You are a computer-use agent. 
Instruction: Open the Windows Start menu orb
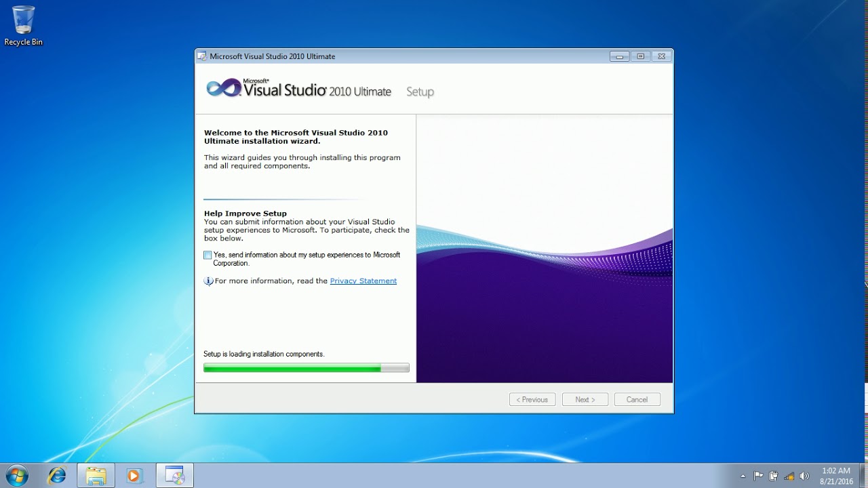tap(16, 476)
